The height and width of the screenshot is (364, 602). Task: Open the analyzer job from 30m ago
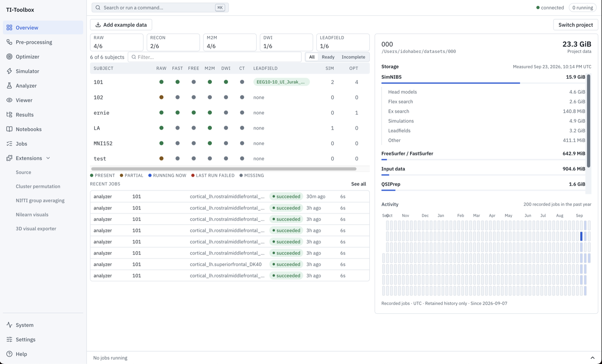click(230, 196)
